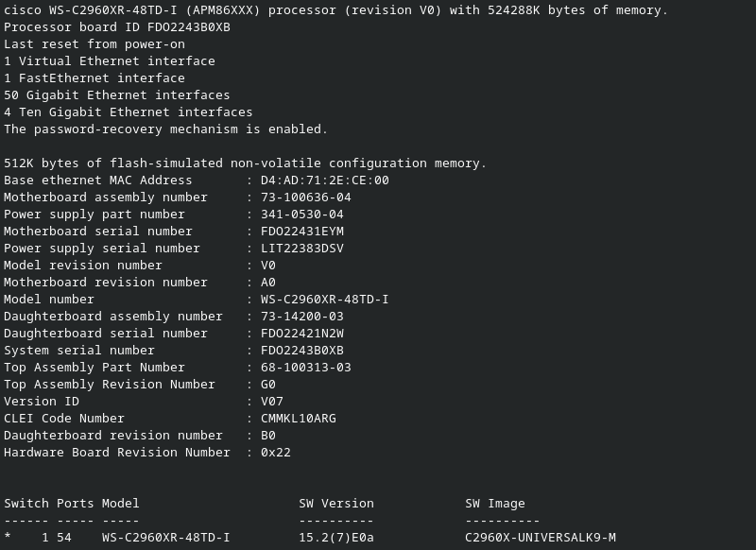Click the C2960X-UNIVERSALK9-M image name
Screen dimensions: 756x550
541,538
